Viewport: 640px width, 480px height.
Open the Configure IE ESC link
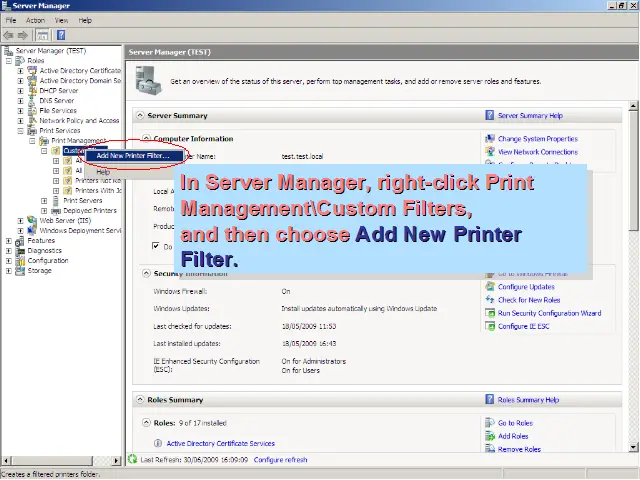tap(524, 326)
